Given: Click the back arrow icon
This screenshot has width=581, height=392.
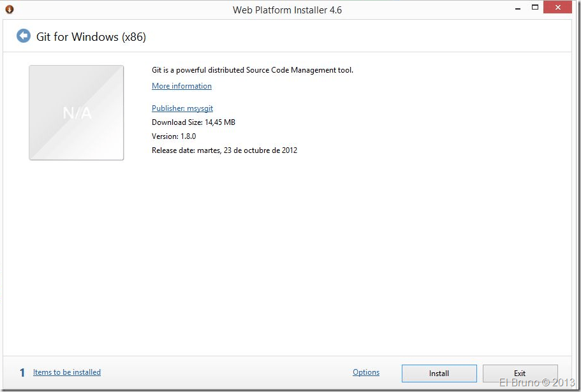Looking at the screenshot, I should tap(24, 36).
